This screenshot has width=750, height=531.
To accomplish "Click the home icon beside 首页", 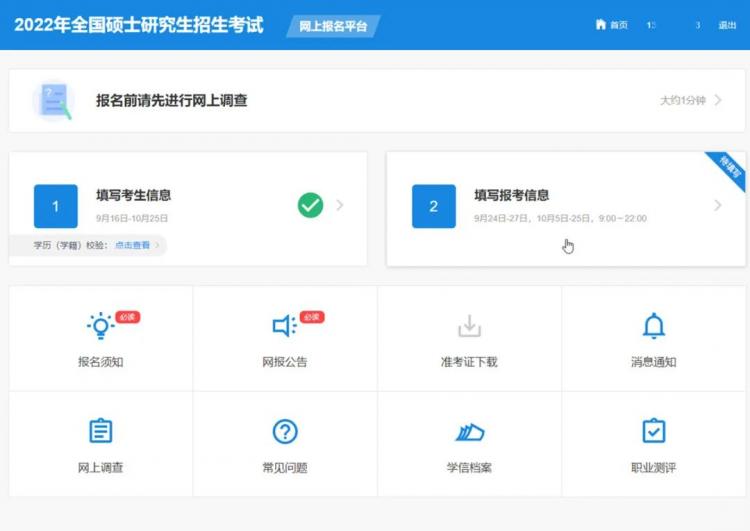I will pyautogui.click(x=600, y=25).
